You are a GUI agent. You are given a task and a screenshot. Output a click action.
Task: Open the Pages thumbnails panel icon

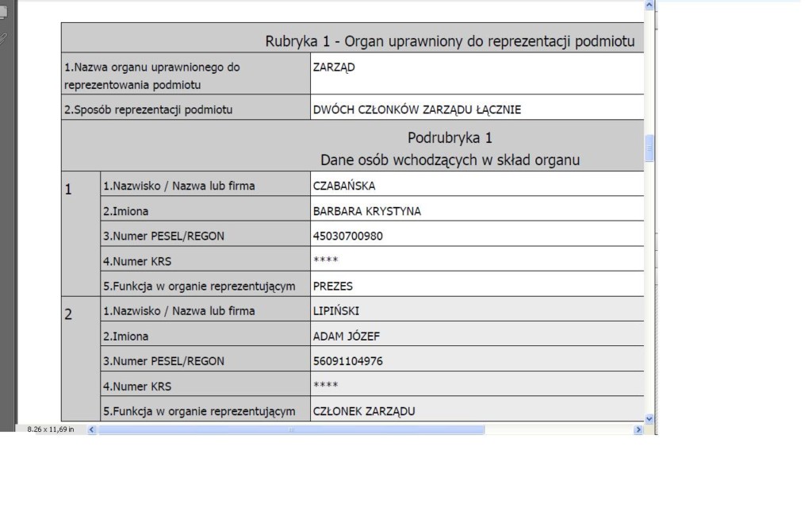[3, 12]
